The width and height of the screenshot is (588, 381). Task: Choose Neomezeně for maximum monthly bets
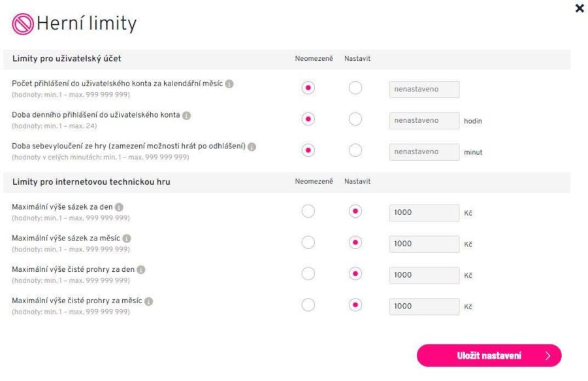tap(308, 243)
